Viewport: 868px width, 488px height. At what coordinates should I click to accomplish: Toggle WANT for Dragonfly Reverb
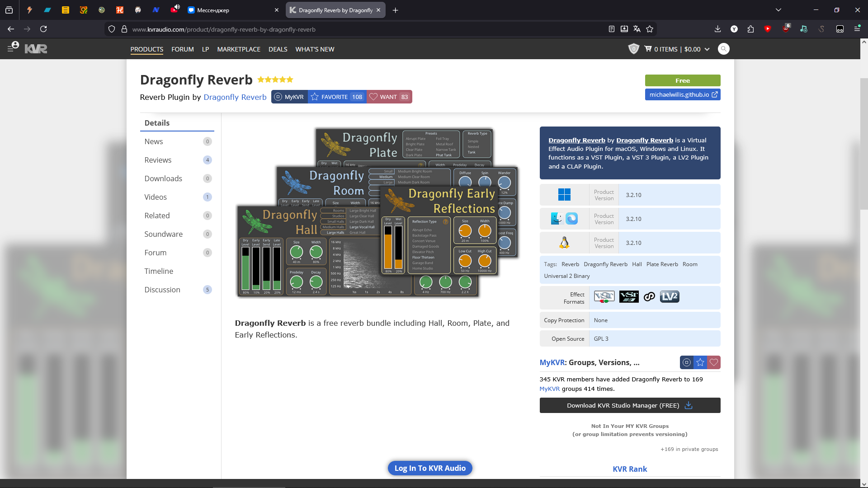[x=389, y=97]
